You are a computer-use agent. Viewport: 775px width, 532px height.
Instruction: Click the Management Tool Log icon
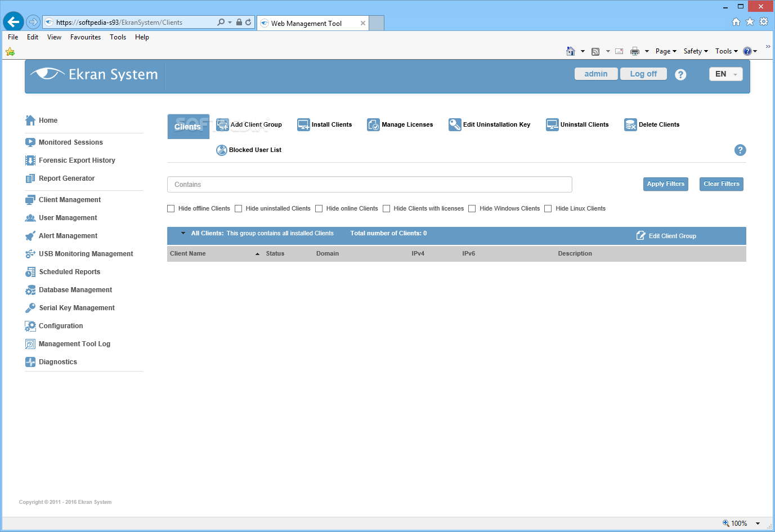30,344
